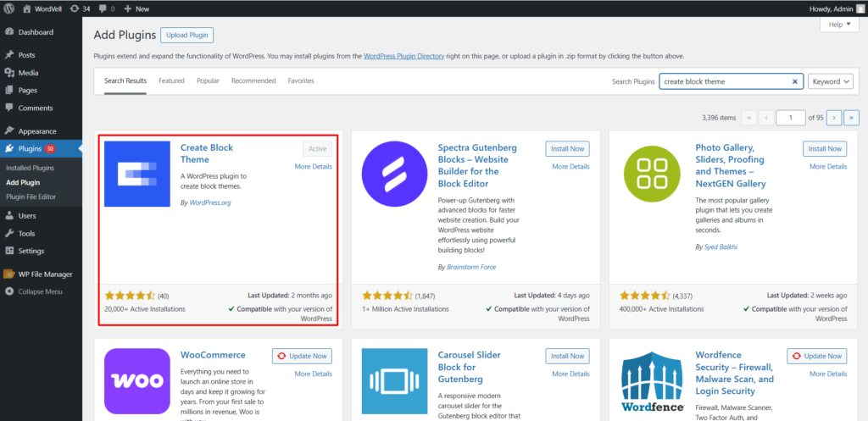This screenshot has width=868, height=421.
Task: Open the WooCommerce title link
Action: 213,355
